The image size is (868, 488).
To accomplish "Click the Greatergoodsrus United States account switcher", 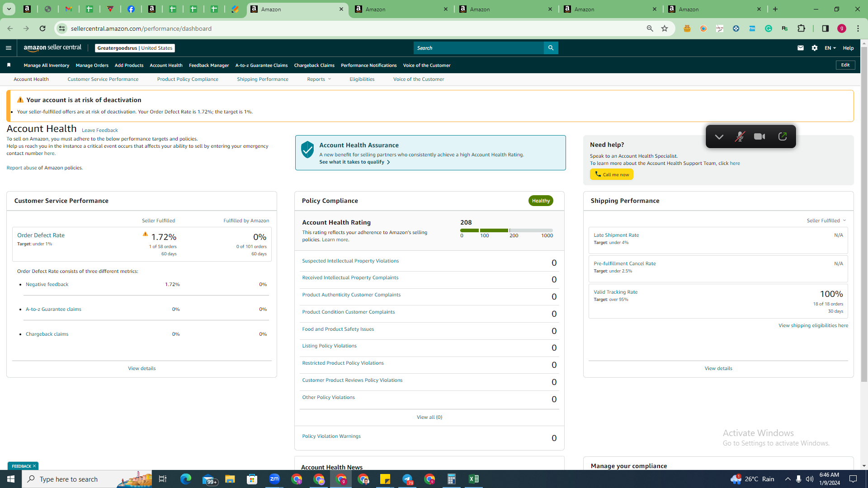I will (135, 48).
